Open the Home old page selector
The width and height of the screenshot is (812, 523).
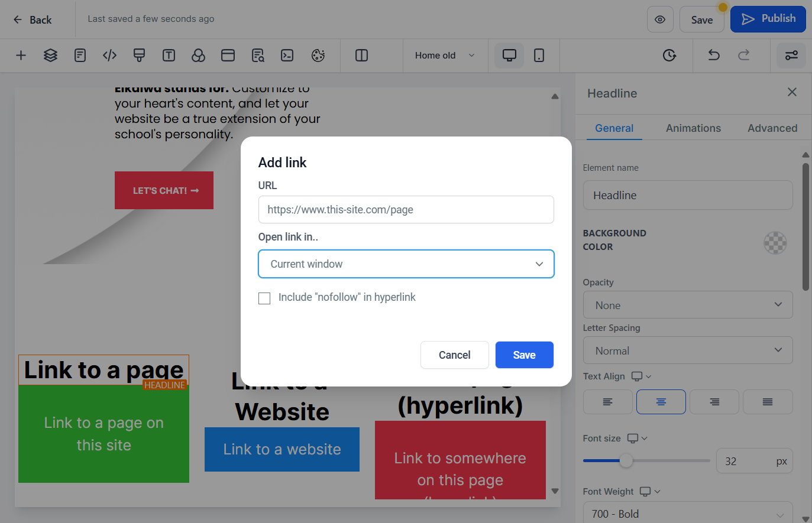(445, 56)
